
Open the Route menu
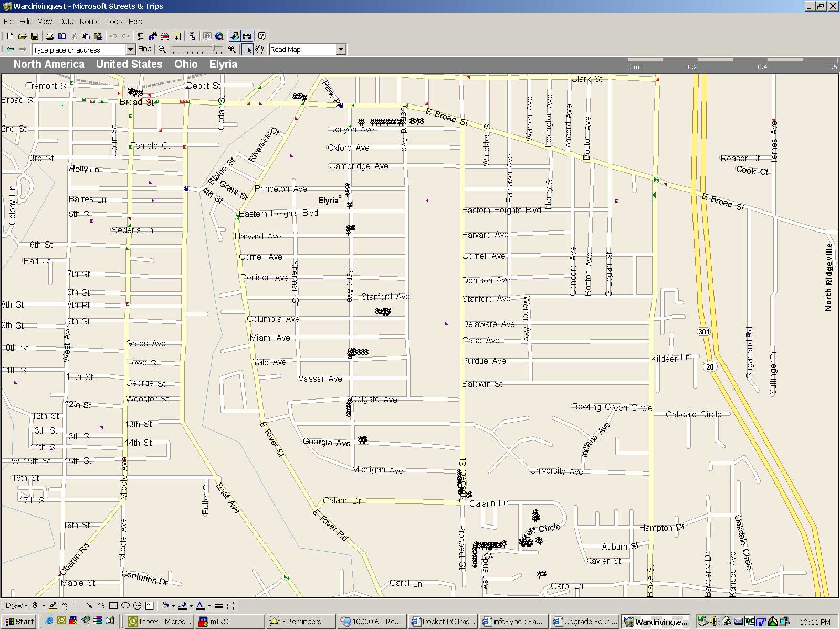click(89, 22)
